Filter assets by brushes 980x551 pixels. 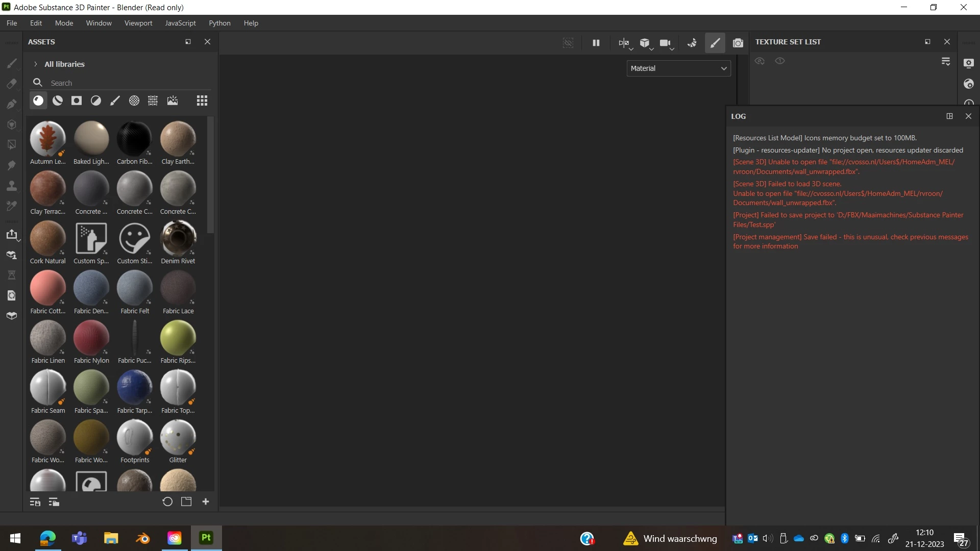[115, 101]
